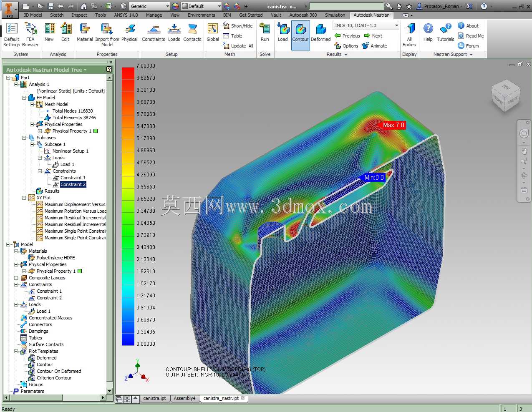Select Nonlinear Setup 1 item

click(70, 151)
